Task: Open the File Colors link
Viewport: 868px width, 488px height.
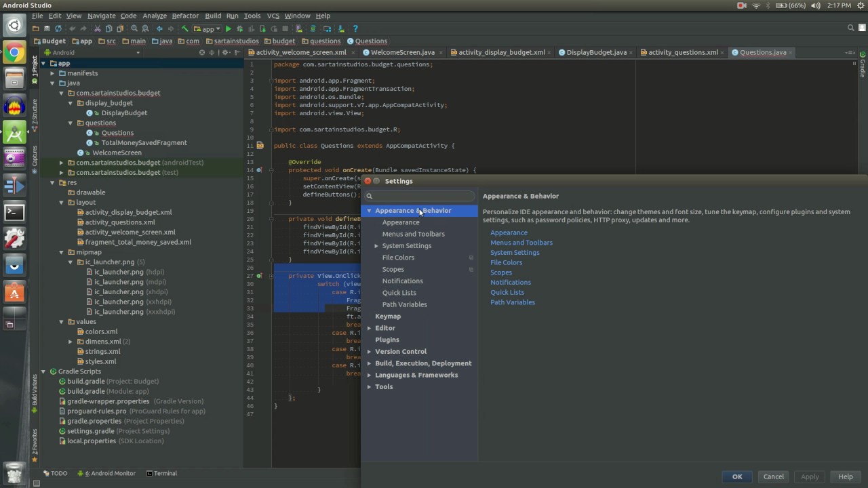Action: click(x=507, y=262)
